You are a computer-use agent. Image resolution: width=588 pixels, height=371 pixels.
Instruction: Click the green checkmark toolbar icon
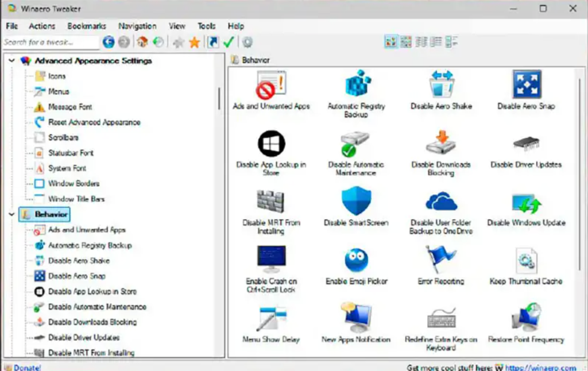[229, 42]
